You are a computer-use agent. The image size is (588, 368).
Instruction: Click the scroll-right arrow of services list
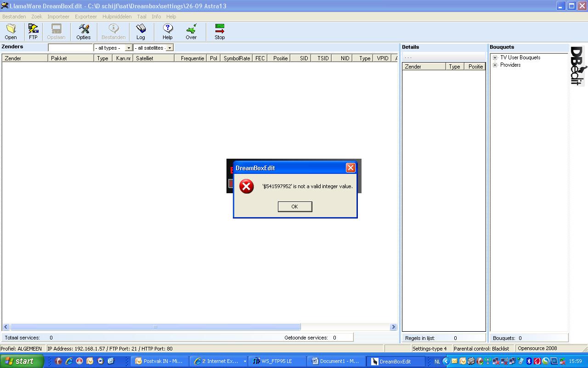tap(393, 327)
